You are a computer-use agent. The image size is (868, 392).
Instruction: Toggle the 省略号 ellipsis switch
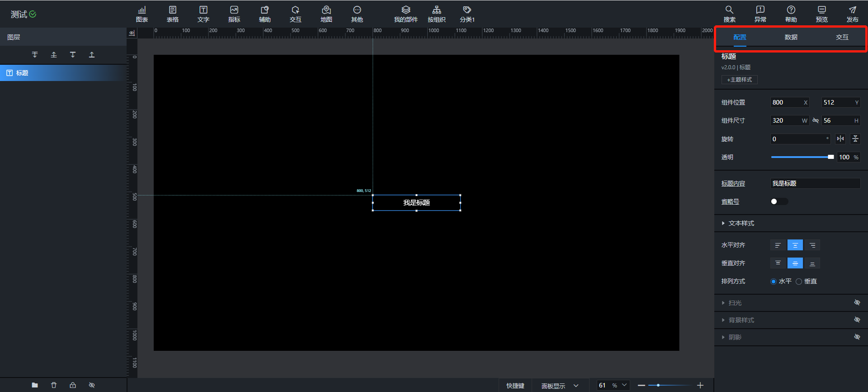click(778, 201)
